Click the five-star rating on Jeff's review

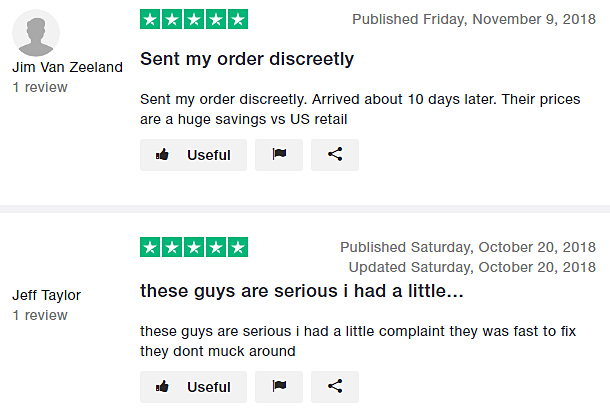coord(194,247)
